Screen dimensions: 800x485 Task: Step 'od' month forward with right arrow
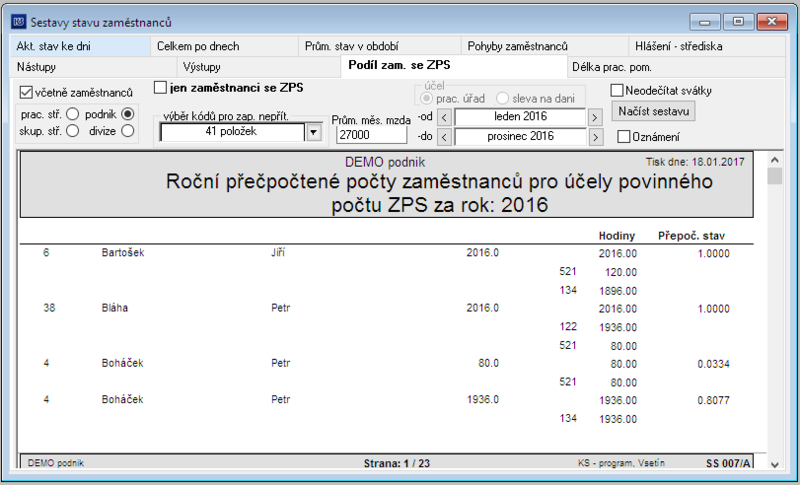(x=594, y=118)
